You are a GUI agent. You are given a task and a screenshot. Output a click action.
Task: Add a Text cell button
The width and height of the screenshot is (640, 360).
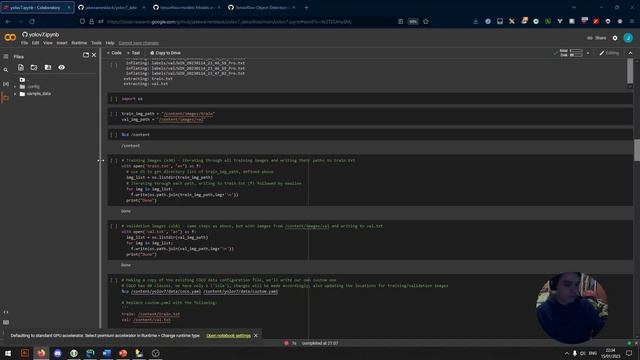tap(133, 53)
